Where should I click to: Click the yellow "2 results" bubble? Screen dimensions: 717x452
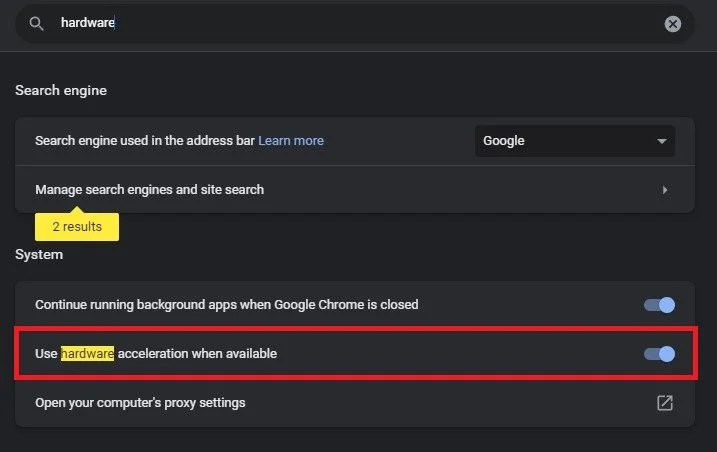pos(77,227)
